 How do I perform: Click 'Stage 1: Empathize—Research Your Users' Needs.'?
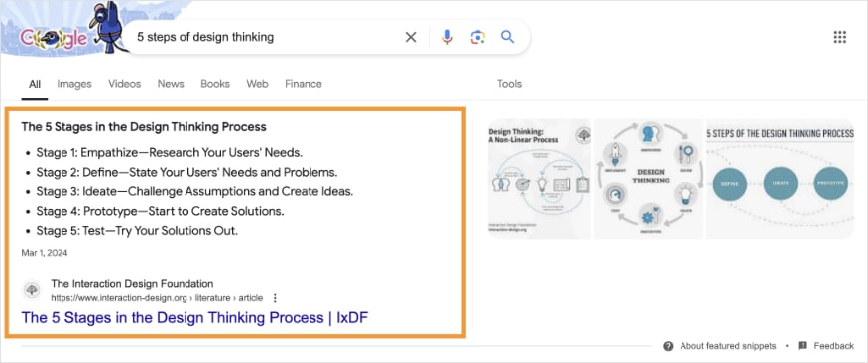click(x=170, y=152)
